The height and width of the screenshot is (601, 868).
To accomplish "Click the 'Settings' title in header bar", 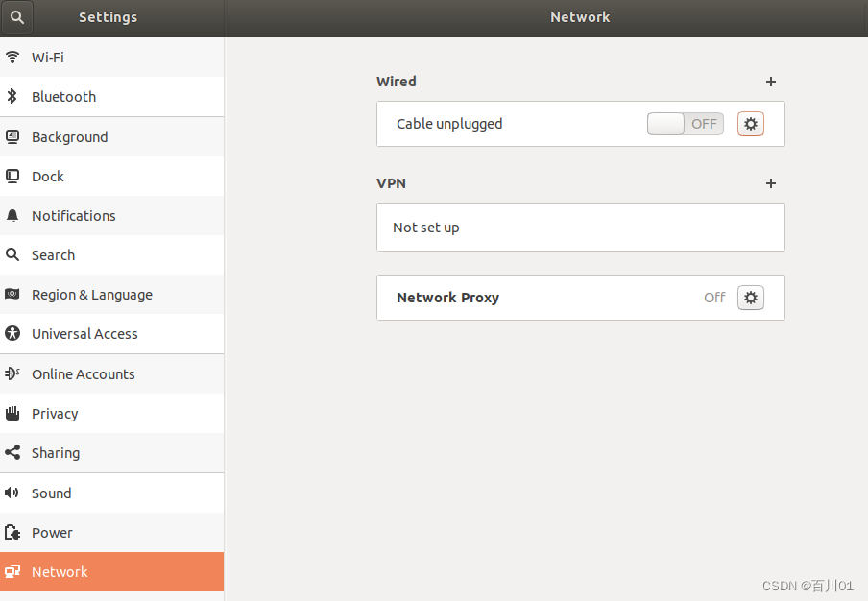I will tap(108, 17).
